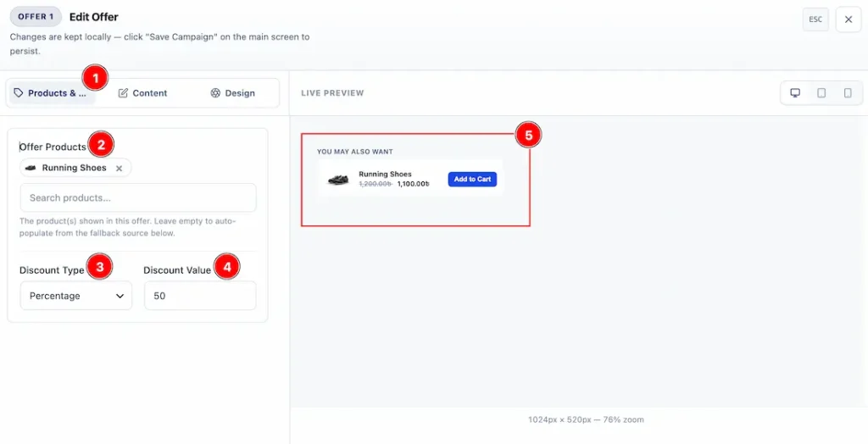
Task: Switch to mobile preview mode
Action: [848, 93]
